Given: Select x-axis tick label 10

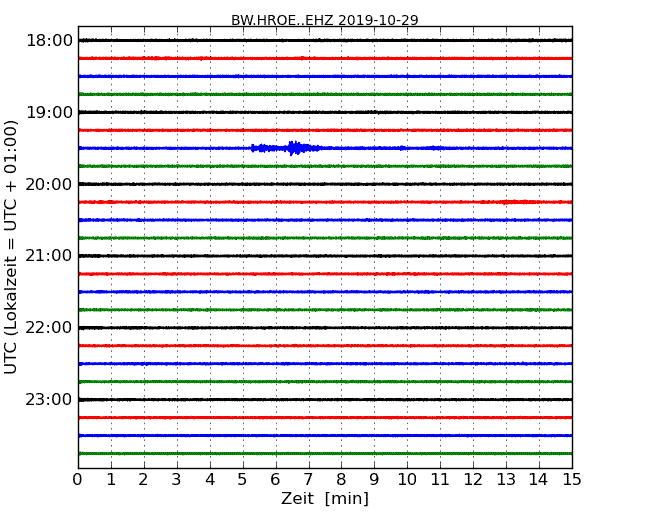Looking at the screenshot, I should pos(407,479).
